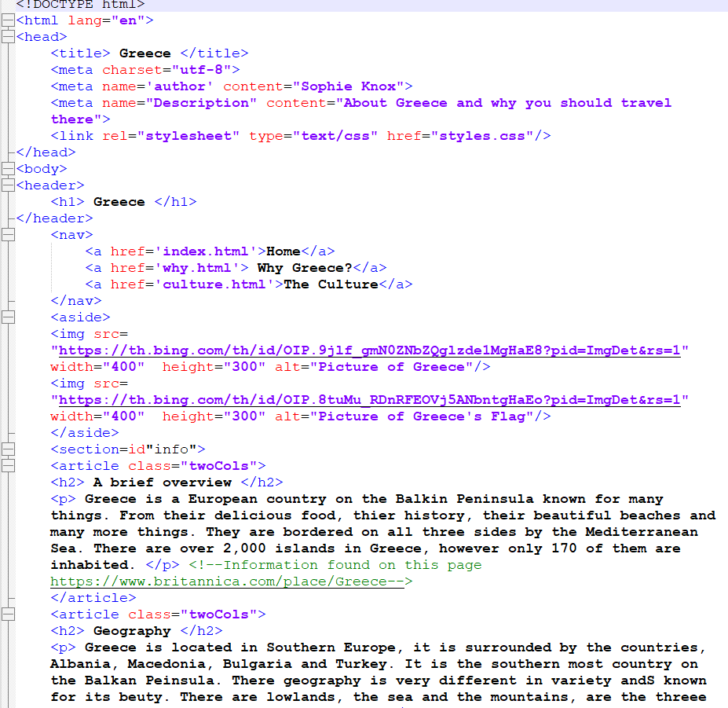Collapse the section id info fold marker
The height and width of the screenshot is (708, 728).
(9, 449)
